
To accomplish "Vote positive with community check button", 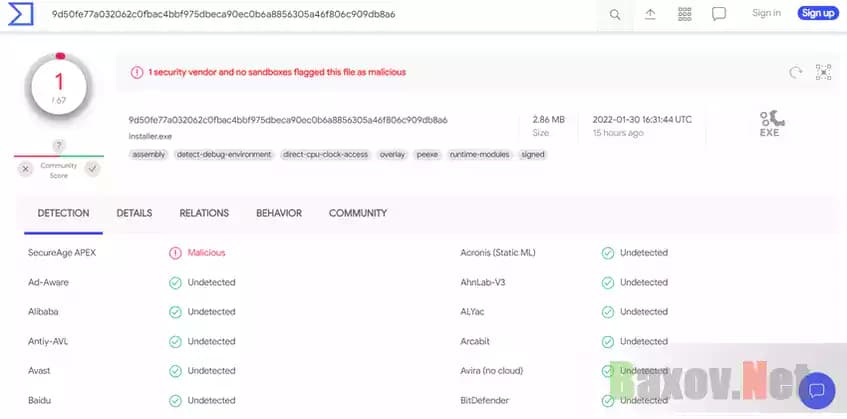I will [92, 169].
